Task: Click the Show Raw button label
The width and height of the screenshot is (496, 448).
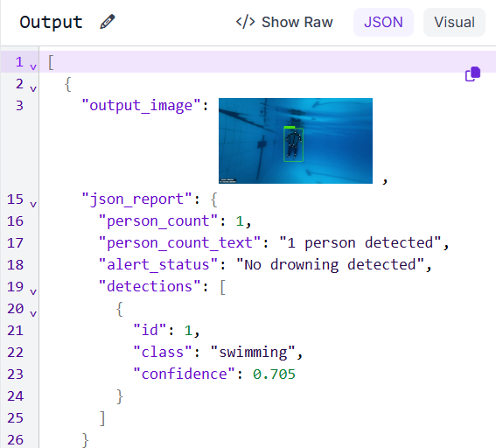Action: tap(297, 22)
